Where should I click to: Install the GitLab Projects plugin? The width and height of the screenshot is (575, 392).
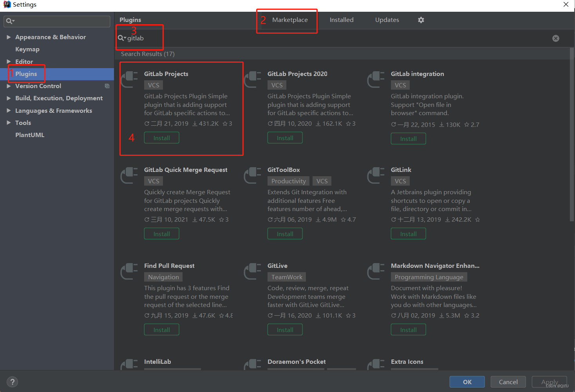(x=162, y=138)
